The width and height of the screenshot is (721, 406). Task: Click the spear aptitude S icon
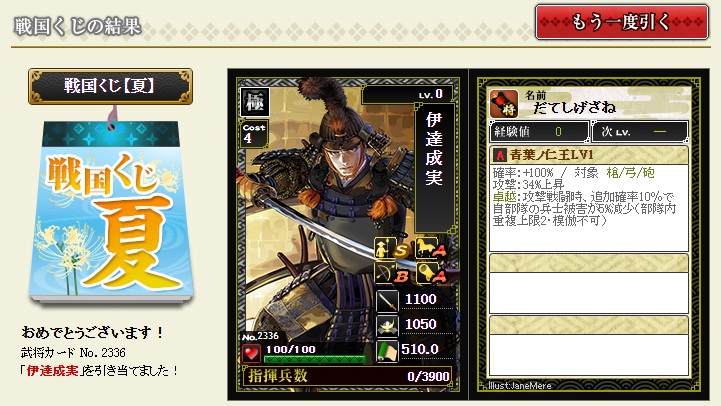(x=391, y=249)
